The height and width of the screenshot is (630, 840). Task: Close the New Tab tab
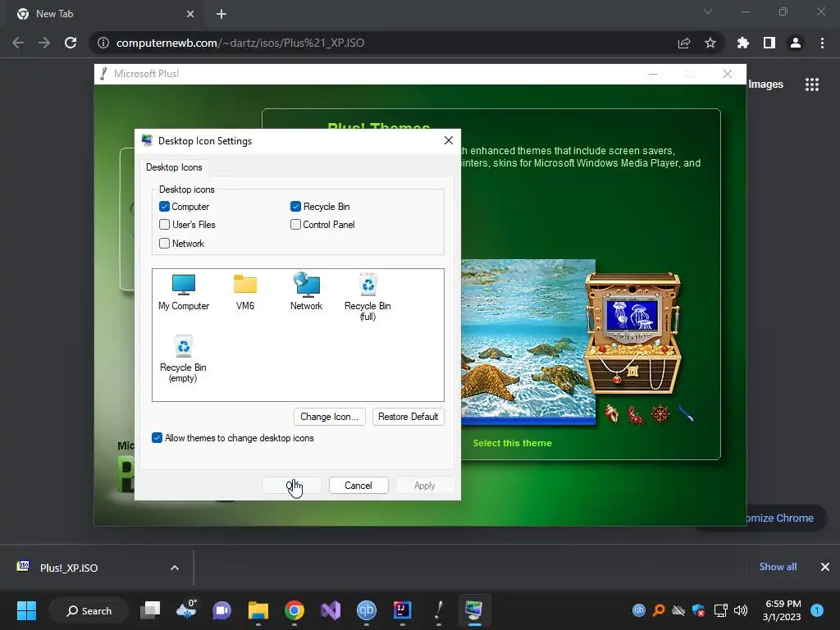tap(190, 14)
